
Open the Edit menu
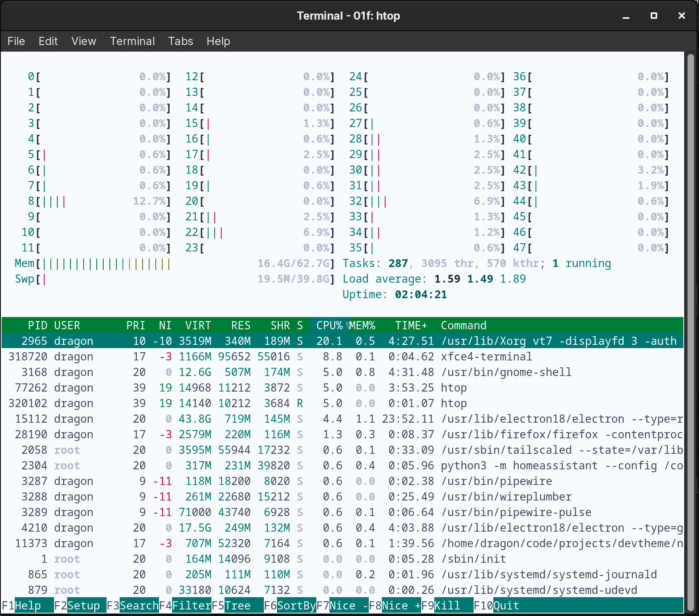click(x=48, y=41)
